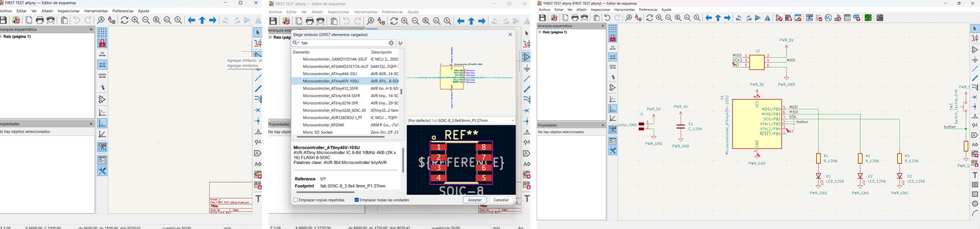The image size is (980, 229).
Task: Select add power symbol tool in right window
Action: click(975, 59)
